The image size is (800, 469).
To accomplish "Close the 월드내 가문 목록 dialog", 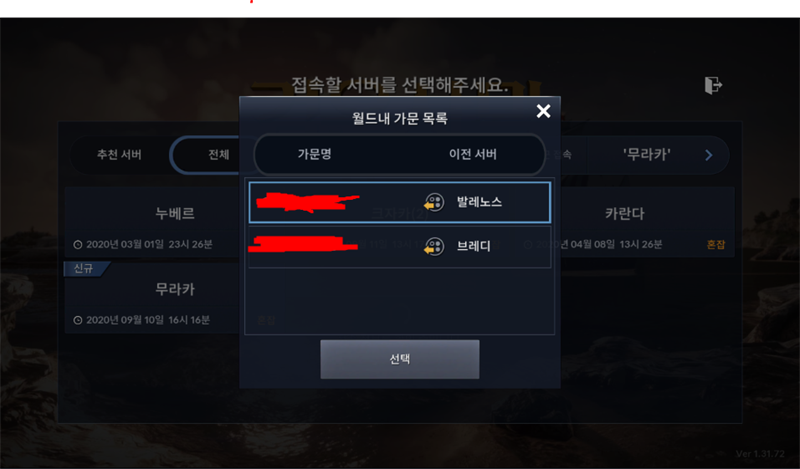I will pyautogui.click(x=543, y=111).
